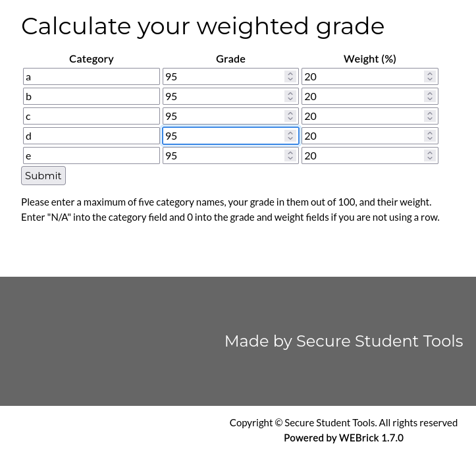Lower weight in row b with down arrow
The width and height of the screenshot is (476, 452).
tap(430, 99)
